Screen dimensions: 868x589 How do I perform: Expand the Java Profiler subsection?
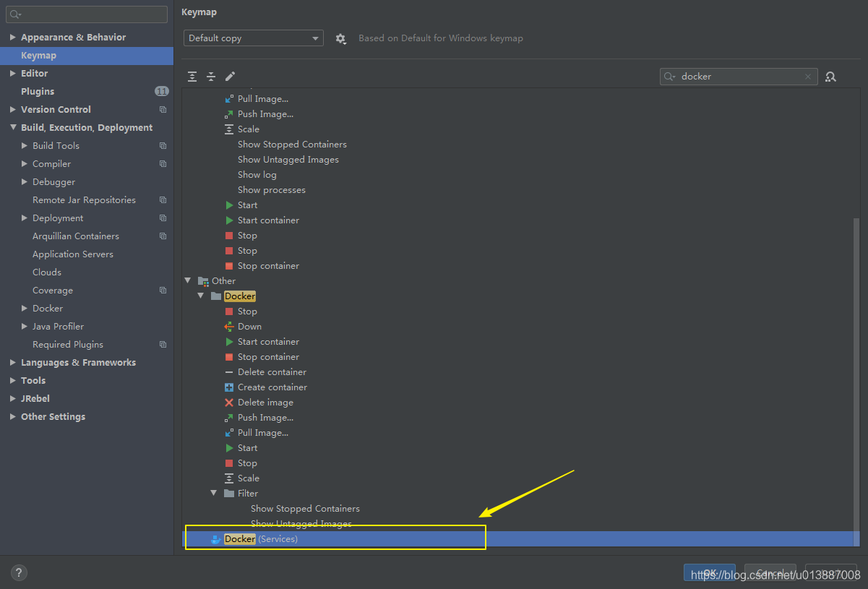click(x=25, y=327)
